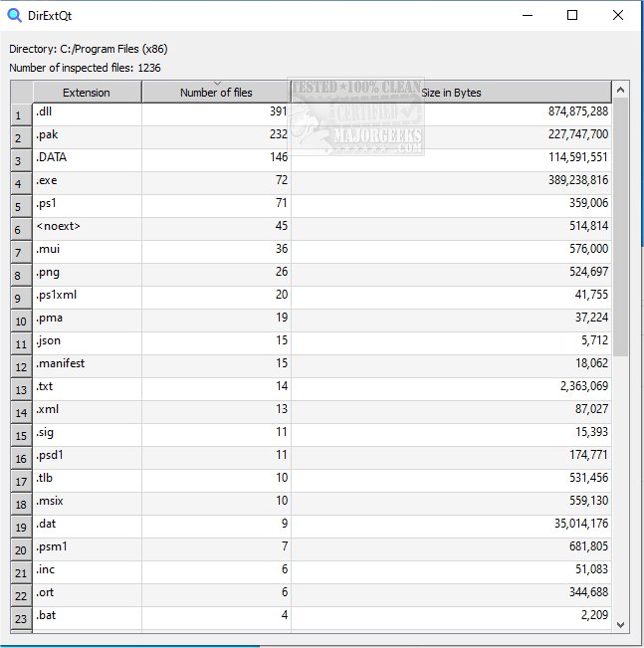644x648 pixels.
Task: Select table corner select-all button
Action: click(x=22, y=93)
